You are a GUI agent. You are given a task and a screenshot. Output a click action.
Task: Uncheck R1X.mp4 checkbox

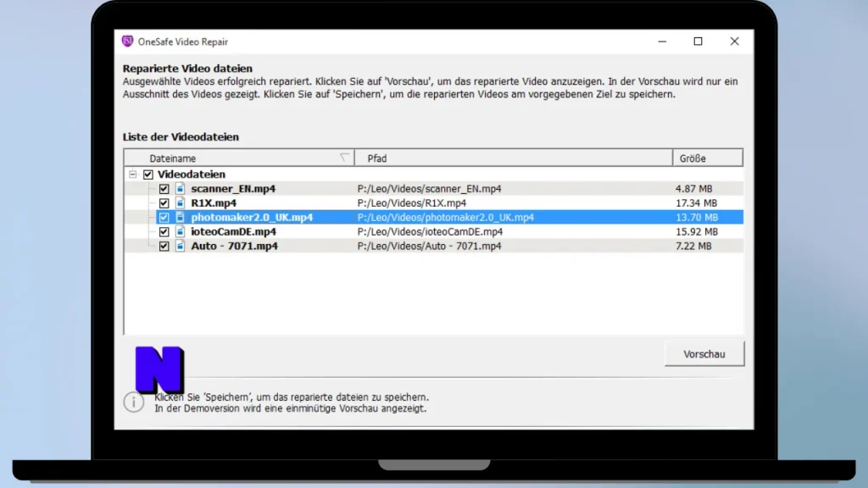pyautogui.click(x=164, y=203)
